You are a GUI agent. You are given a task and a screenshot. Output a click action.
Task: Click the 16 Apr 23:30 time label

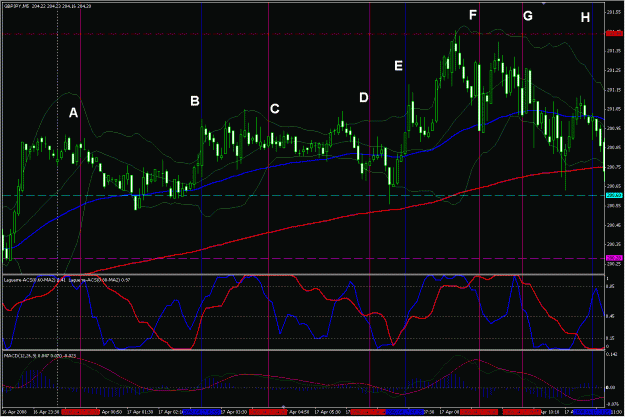pyautogui.click(x=46, y=411)
